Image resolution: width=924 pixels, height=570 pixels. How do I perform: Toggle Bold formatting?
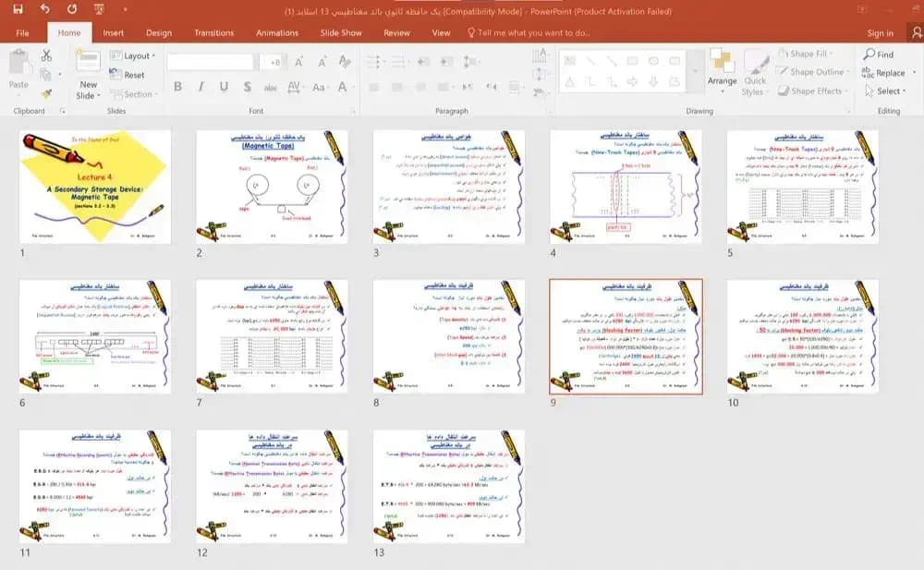[177, 87]
